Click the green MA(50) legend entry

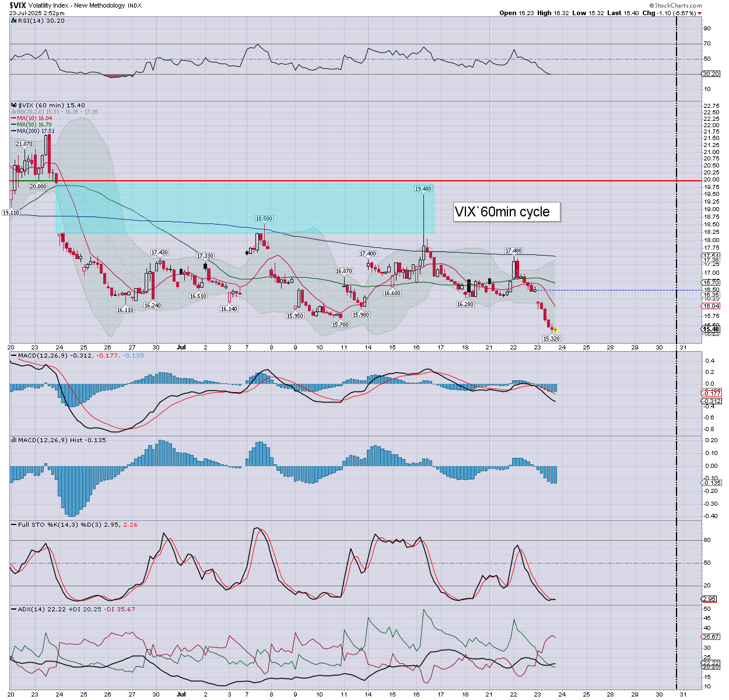point(34,125)
